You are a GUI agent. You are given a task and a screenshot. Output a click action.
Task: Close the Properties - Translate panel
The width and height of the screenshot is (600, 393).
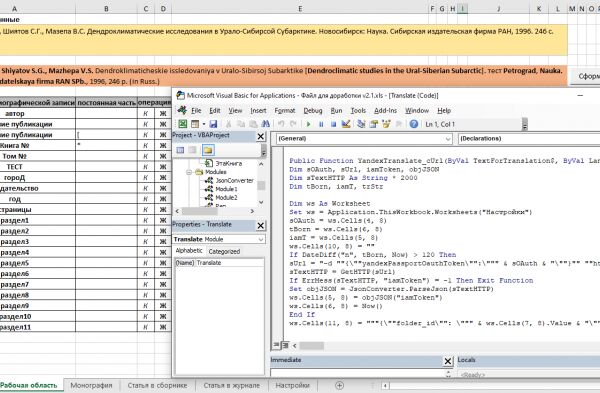(261, 225)
